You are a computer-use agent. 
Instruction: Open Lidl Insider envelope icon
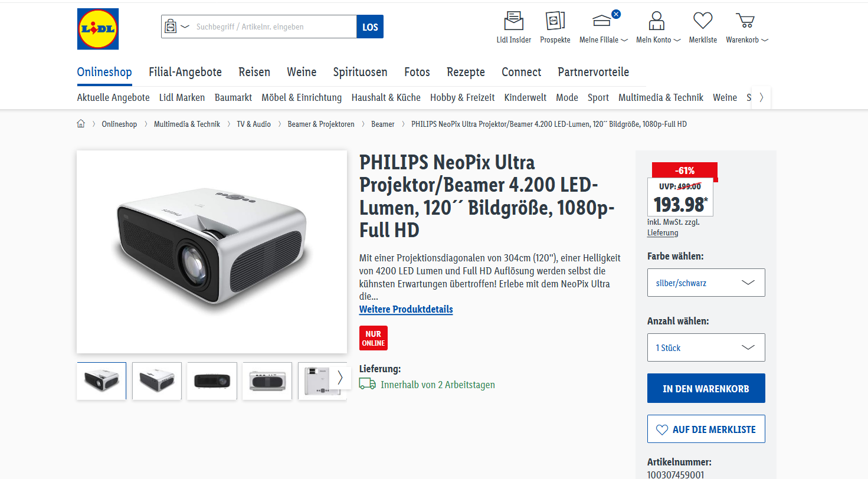(x=513, y=21)
